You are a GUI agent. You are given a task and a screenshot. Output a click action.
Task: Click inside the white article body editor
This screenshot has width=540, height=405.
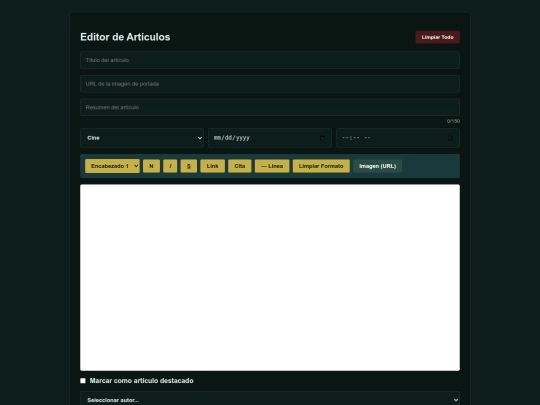click(x=270, y=278)
